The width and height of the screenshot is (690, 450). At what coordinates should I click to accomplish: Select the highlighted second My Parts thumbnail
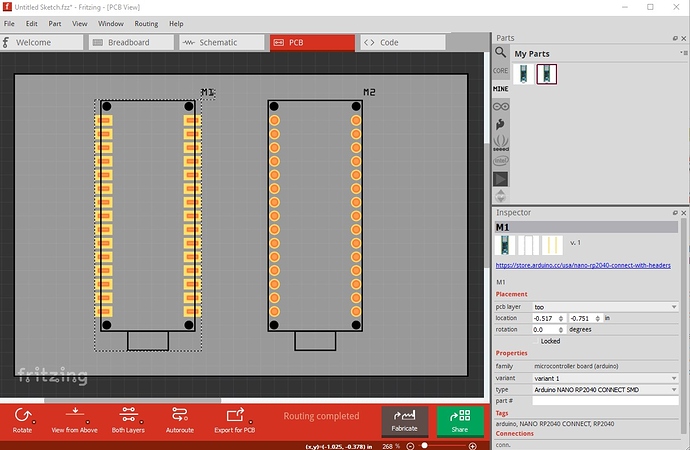(x=547, y=74)
